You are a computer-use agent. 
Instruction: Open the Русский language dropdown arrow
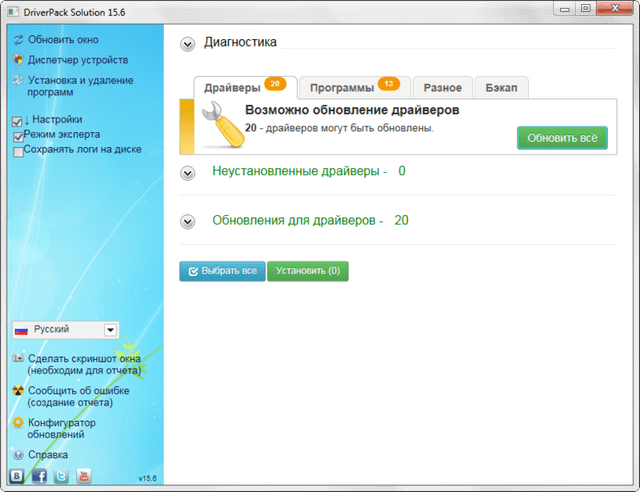tap(110, 330)
